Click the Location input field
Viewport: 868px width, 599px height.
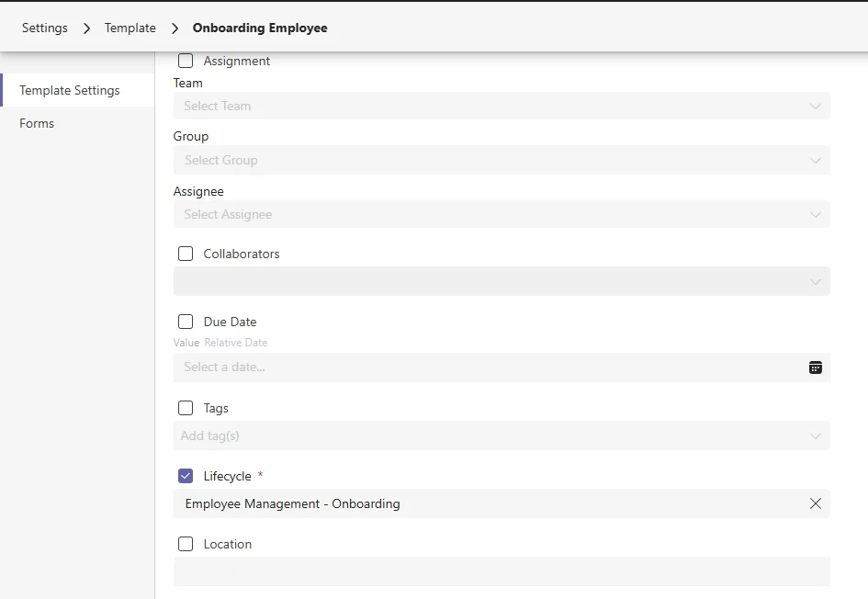point(502,571)
